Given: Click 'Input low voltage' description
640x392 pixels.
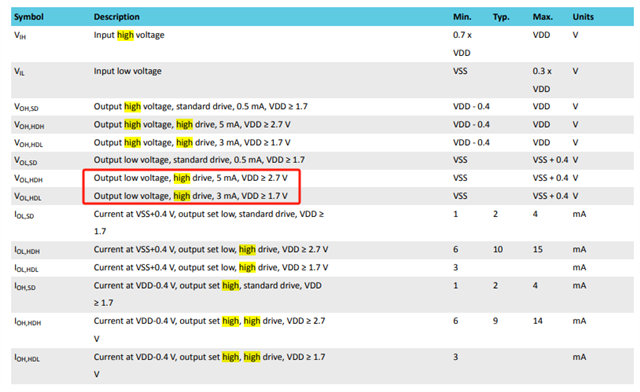Looking at the screenshot, I should coord(127,71).
